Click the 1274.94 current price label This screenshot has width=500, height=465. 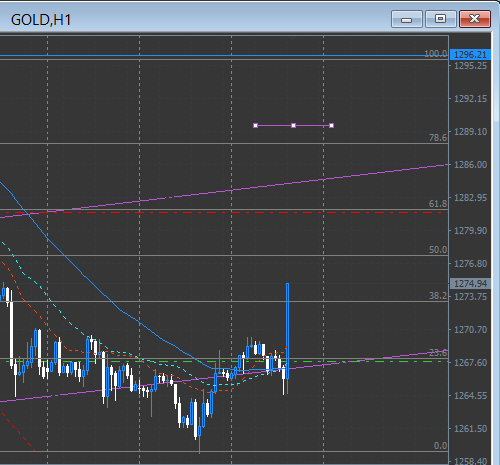tap(470, 284)
